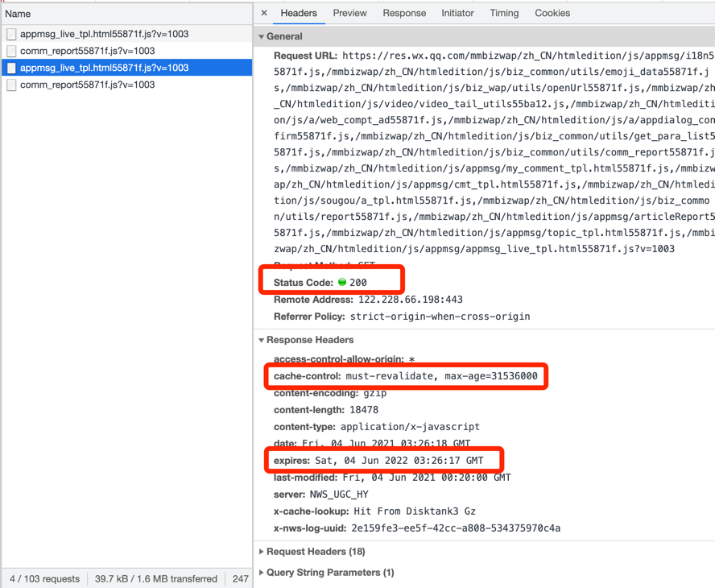
Task: Click the Status Code 200 value
Action: pos(358,283)
